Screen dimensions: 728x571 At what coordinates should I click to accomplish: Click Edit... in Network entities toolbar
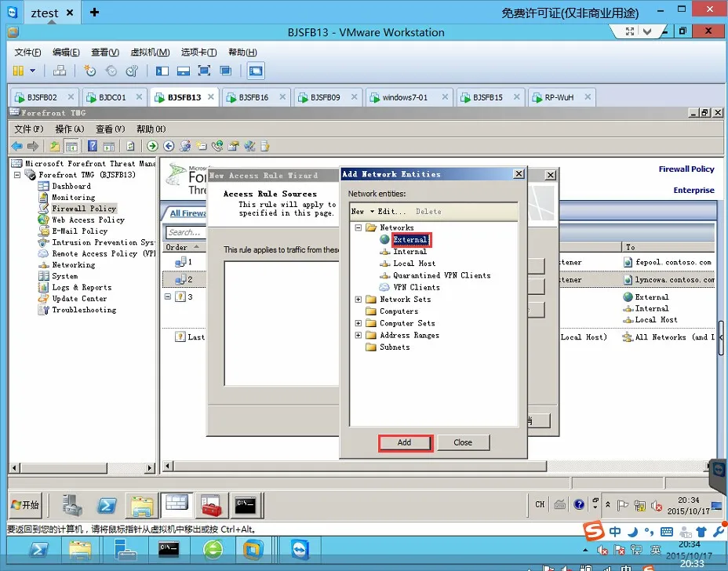[391, 212]
